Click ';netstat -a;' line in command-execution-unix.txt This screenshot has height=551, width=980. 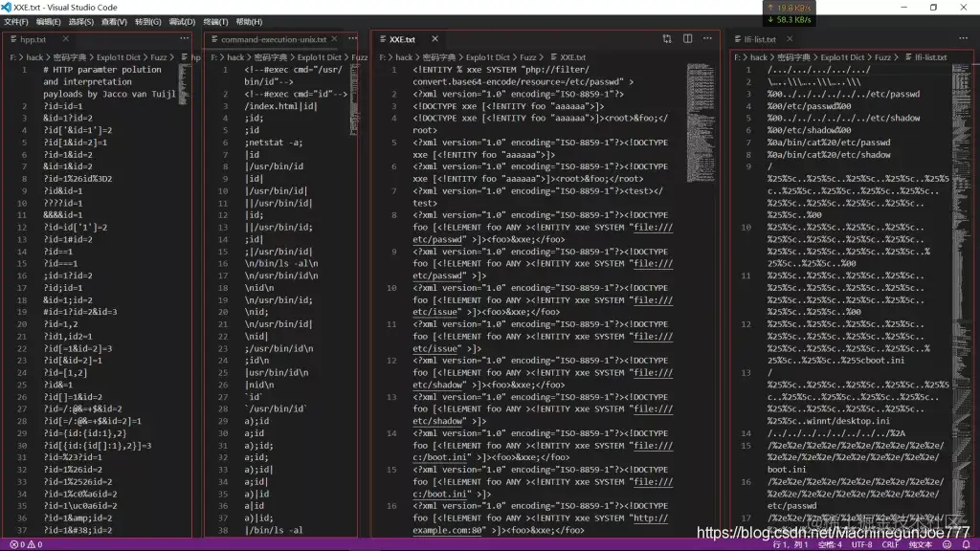(x=274, y=143)
